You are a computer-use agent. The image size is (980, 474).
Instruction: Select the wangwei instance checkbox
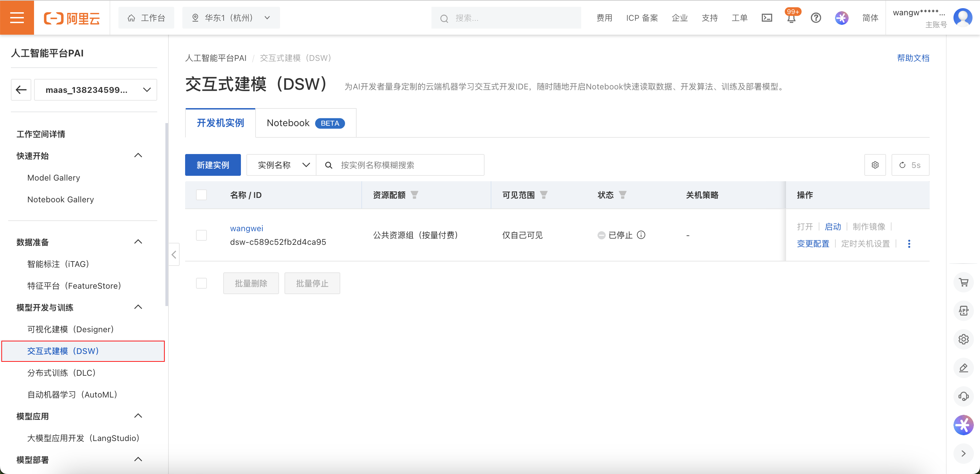(201, 235)
